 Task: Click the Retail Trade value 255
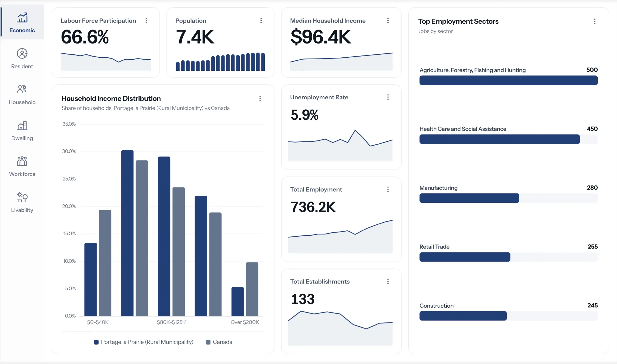pos(593,247)
